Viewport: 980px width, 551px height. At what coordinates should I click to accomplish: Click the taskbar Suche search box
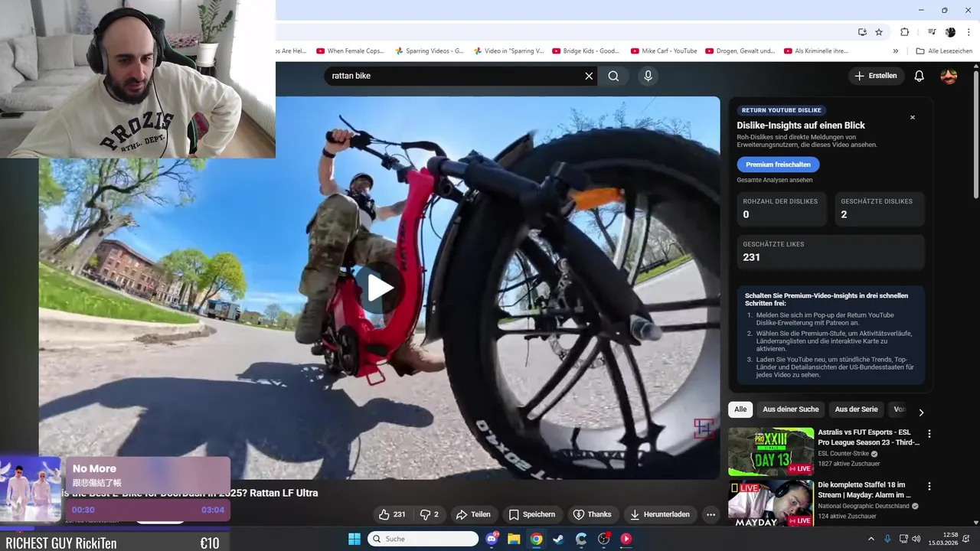423,539
